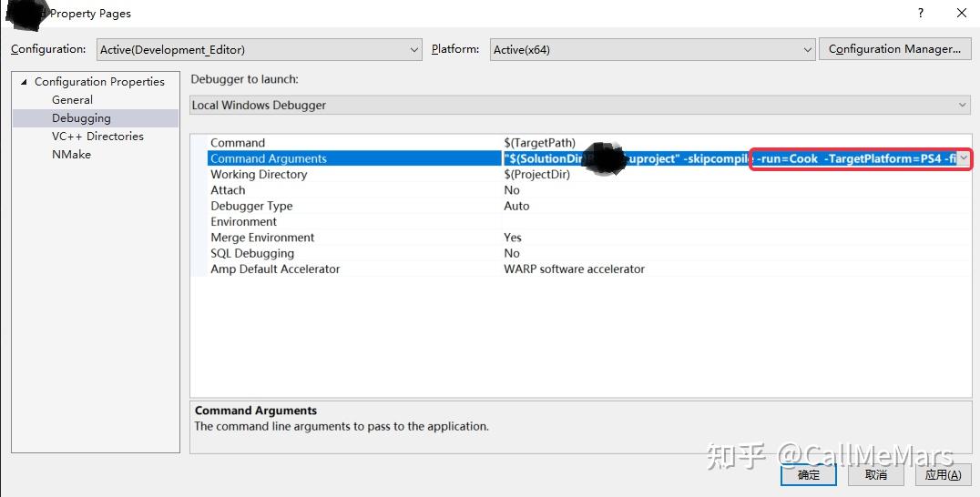Close the Property Pages dialog
The width and height of the screenshot is (980, 497).
click(962, 13)
